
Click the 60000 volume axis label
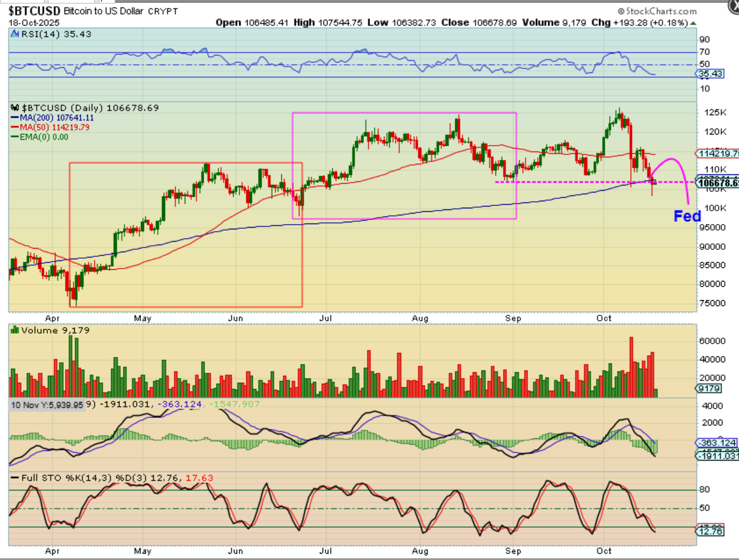pyautogui.click(x=713, y=341)
